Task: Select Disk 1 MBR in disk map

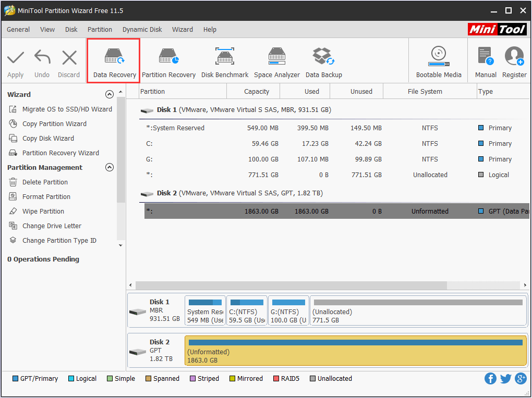Action: point(155,310)
